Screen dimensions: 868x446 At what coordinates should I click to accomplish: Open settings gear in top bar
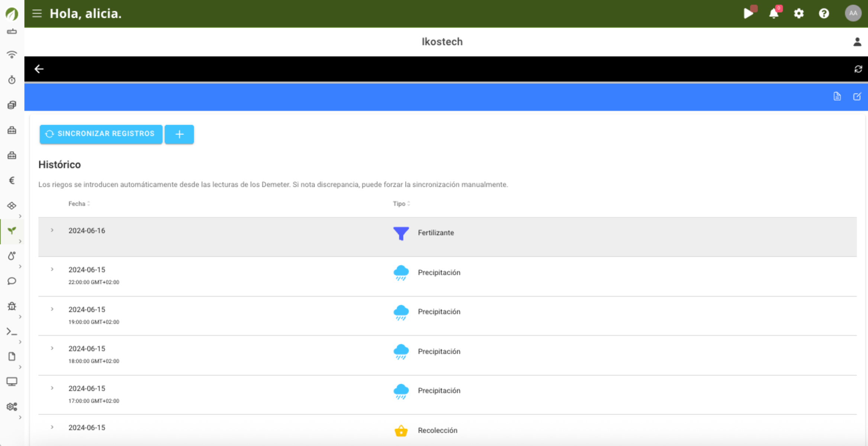(798, 14)
